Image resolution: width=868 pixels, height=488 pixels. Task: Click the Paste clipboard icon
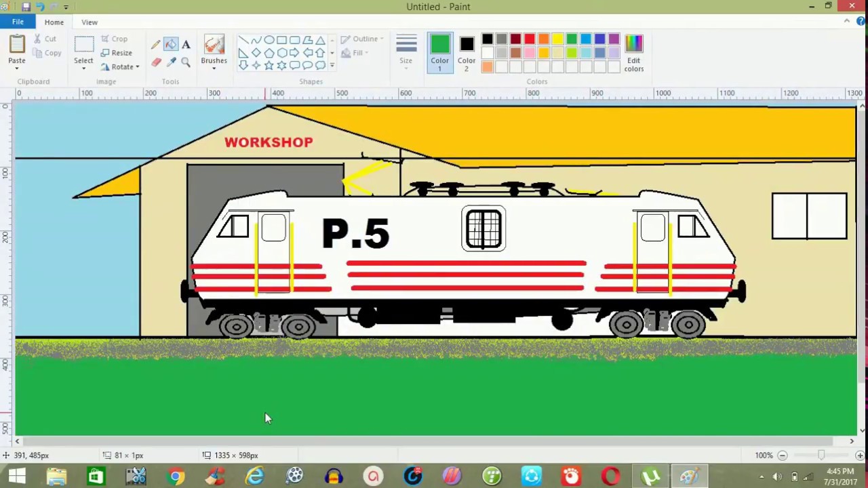(x=17, y=44)
